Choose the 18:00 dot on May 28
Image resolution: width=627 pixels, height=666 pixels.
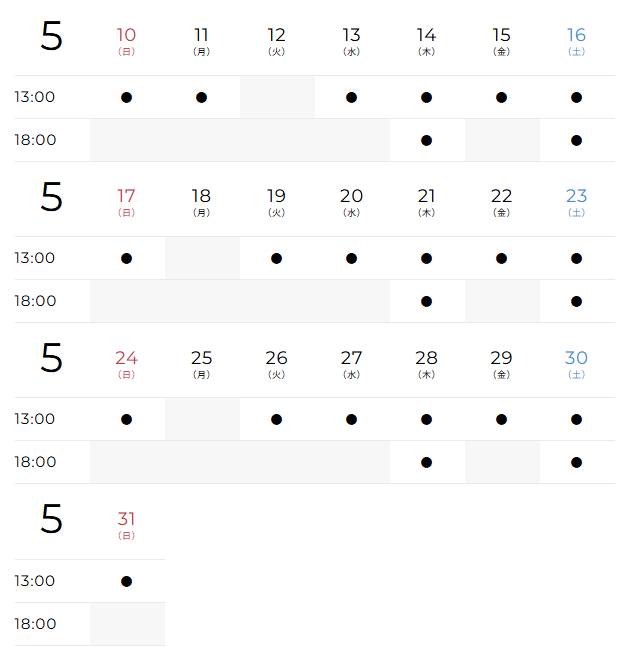426,463
